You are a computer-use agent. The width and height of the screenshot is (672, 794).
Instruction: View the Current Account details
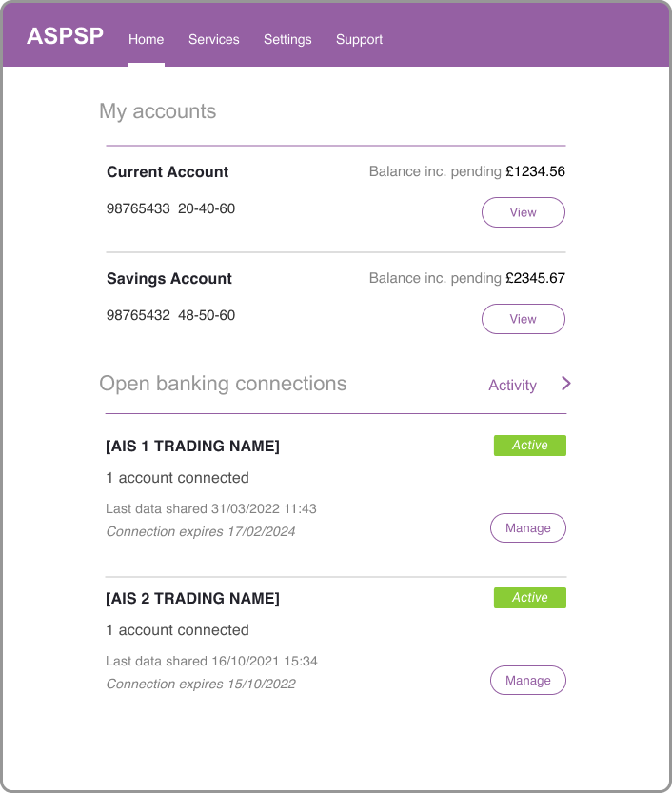pos(523,212)
